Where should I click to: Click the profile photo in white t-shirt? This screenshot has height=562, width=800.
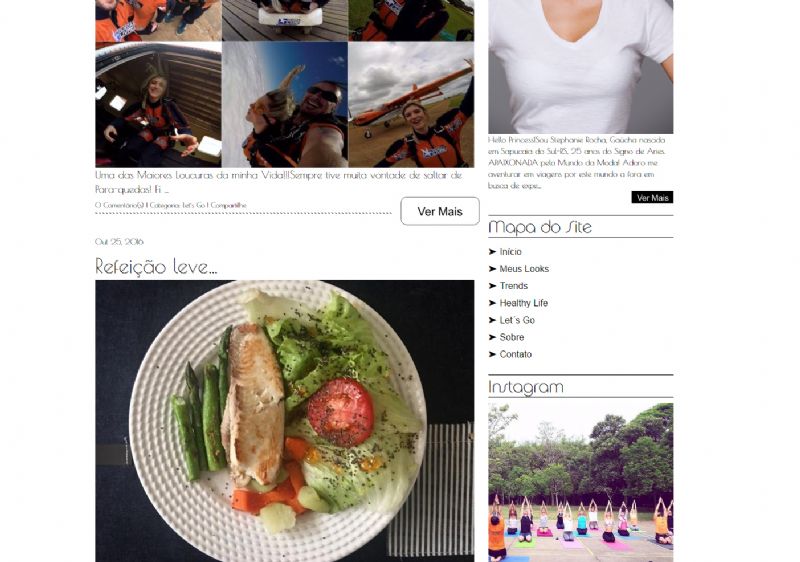(581, 67)
